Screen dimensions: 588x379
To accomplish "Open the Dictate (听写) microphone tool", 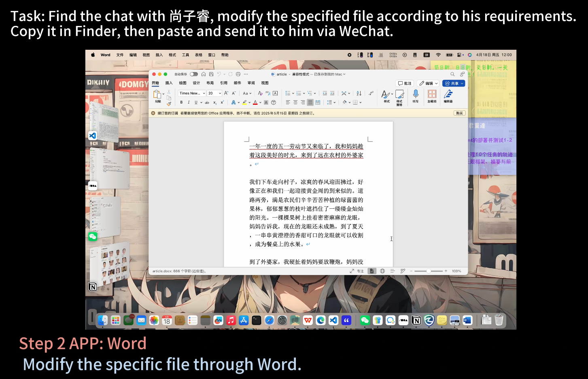I will [416, 96].
